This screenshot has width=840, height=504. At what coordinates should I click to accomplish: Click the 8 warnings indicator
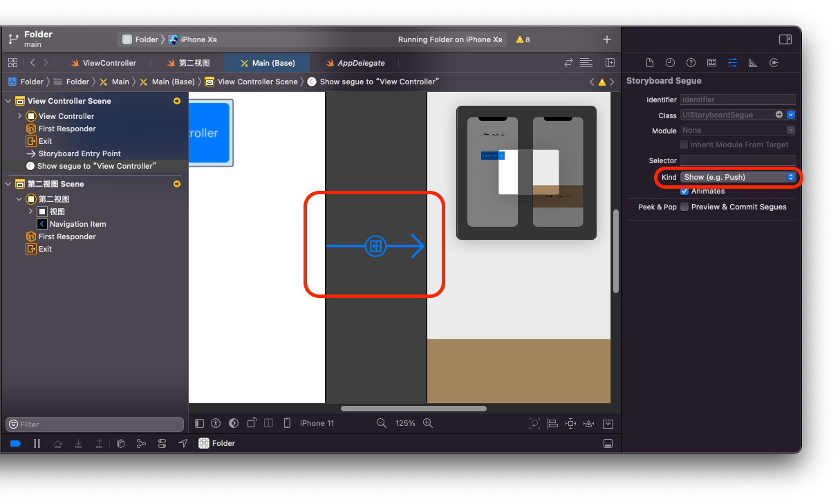click(523, 39)
